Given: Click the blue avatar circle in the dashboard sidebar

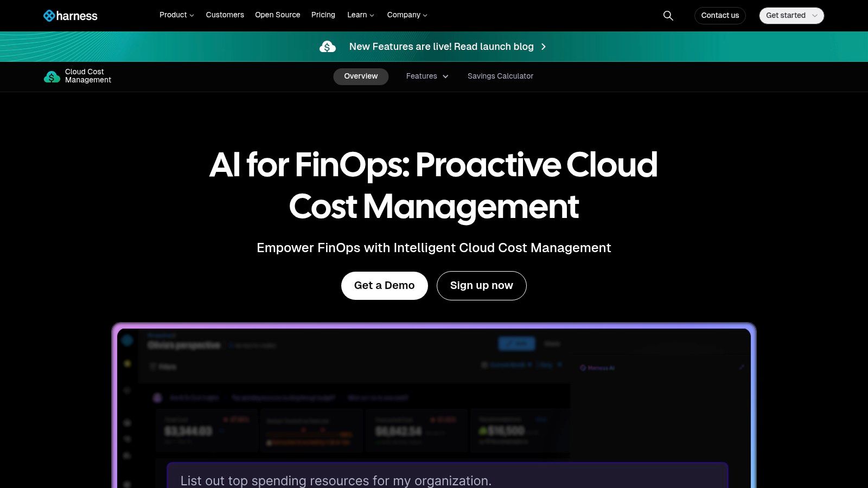Looking at the screenshot, I should [127, 340].
